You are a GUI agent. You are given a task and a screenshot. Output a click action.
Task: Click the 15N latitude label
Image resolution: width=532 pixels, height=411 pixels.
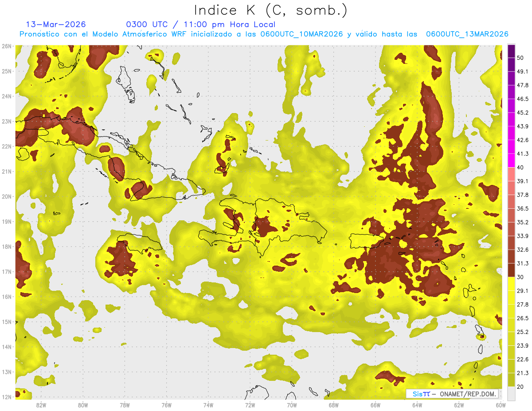(7, 321)
